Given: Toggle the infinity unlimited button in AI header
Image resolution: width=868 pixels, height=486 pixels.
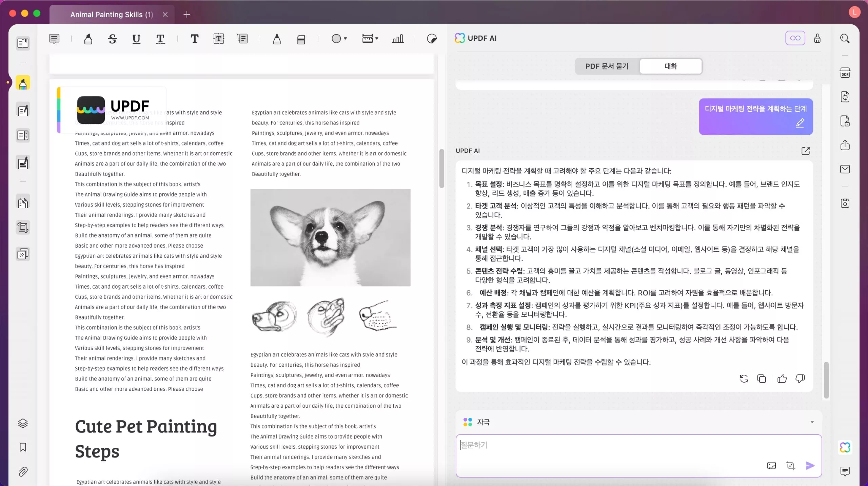Looking at the screenshot, I should [x=795, y=38].
